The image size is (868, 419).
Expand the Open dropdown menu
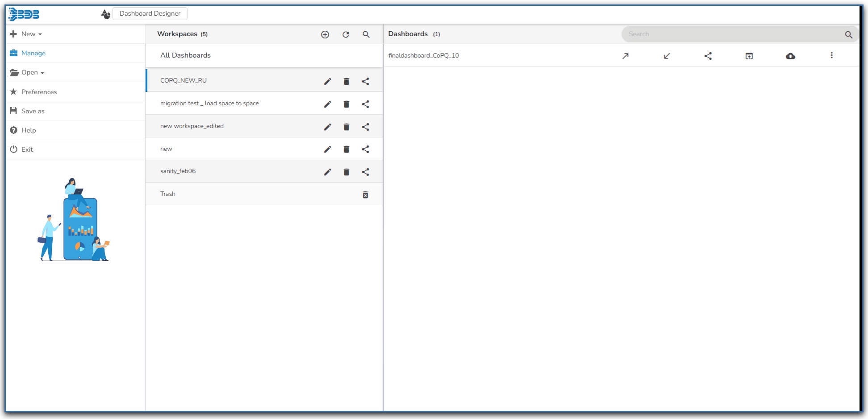[27, 72]
